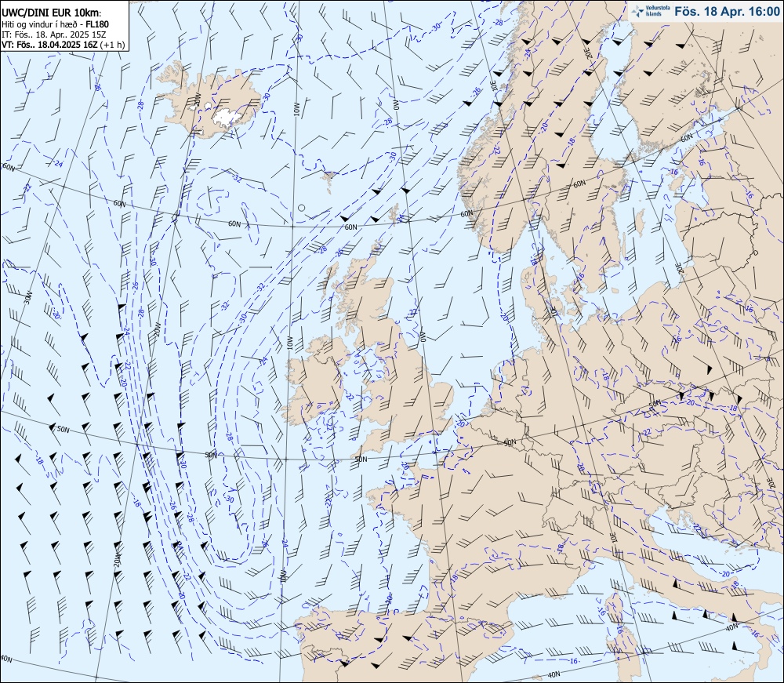The height and width of the screenshot is (683, 784).
Task: Click the calm-wind circle symbol south of Iceland
Action: 301,208
